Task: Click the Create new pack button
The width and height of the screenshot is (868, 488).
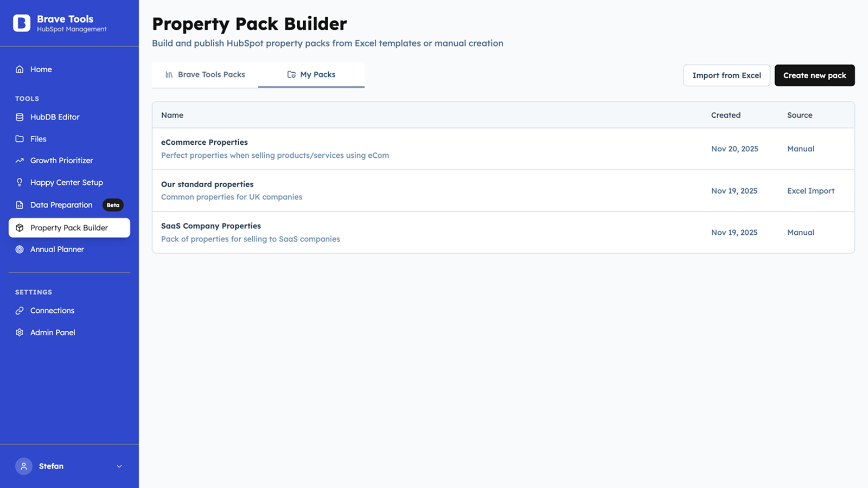Action: tap(814, 75)
